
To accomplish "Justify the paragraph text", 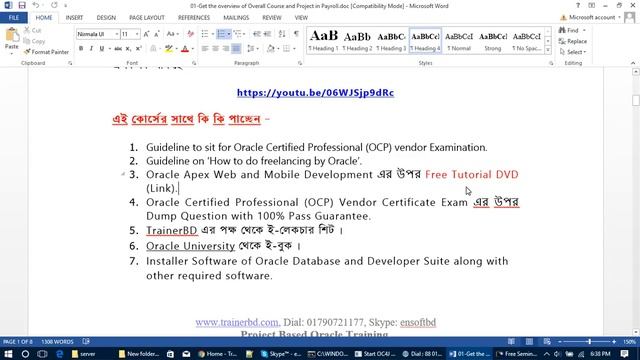I will [236, 49].
